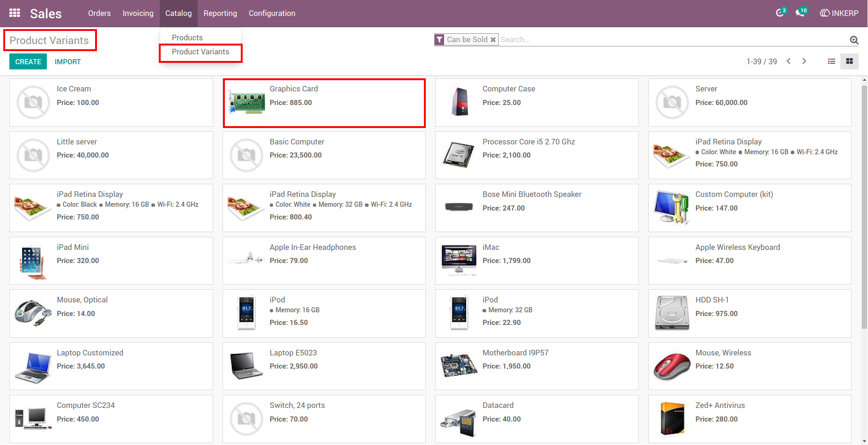This screenshot has width=868, height=445.
Task: Select Products in the Catalog dropdown
Action: [187, 38]
